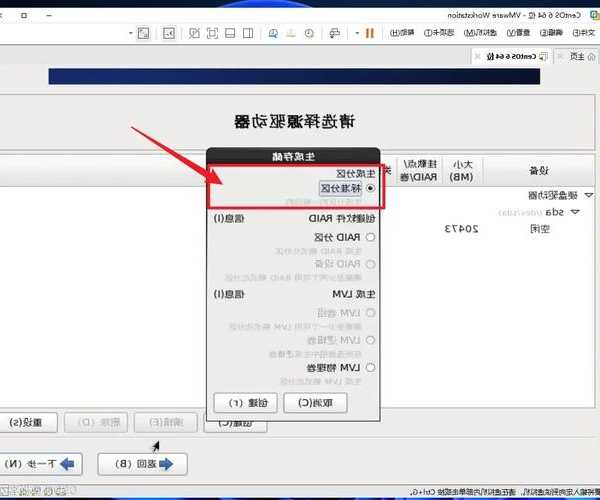Image resolution: width=600 pixels, height=500 pixels.
Task: Click the 重设(s) reset button
Action: coord(27,423)
